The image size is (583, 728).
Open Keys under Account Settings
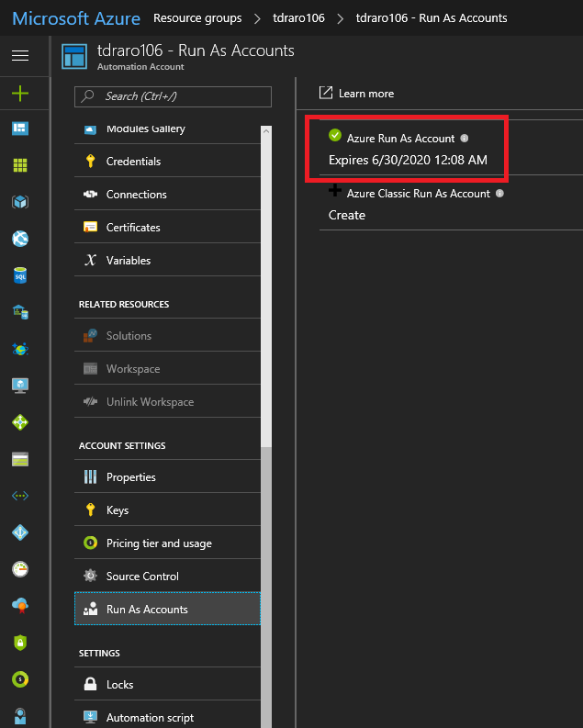click(x=167, y=510)
